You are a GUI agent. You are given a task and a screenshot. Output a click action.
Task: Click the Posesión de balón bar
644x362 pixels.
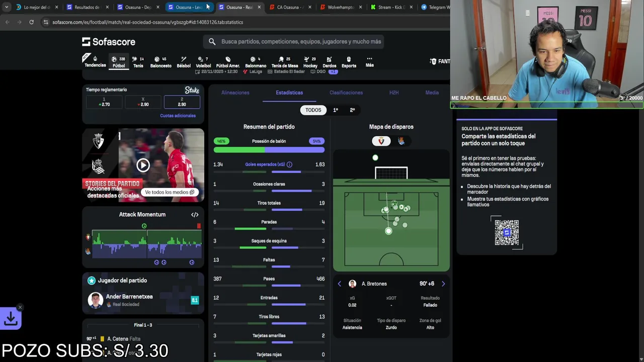coord(269,150)
